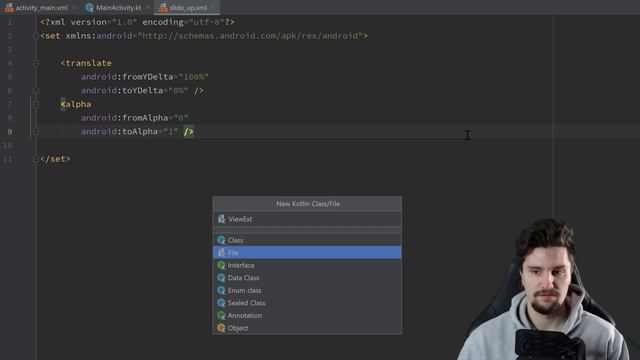This screenshot has height=360, width=640.
Task: Click the New Kotlin Class/File popup title
Action: (x=308, y=204)
